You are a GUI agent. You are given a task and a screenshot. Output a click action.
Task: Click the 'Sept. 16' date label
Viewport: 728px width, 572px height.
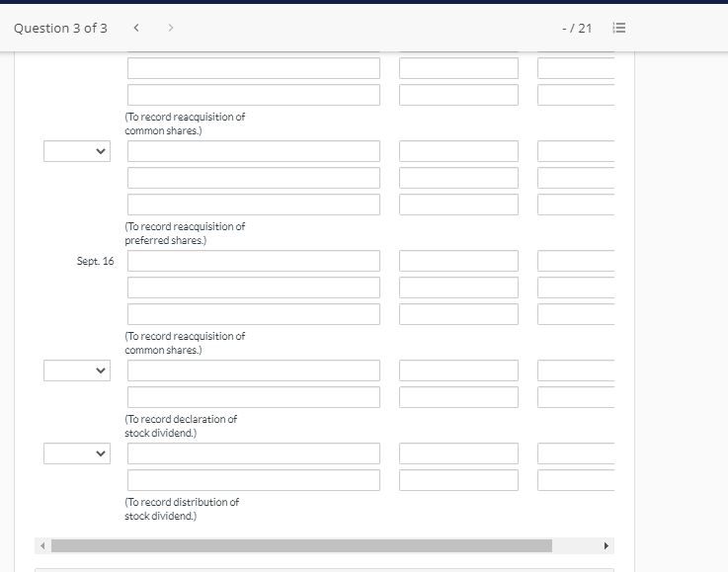click(x=95, y=261)
